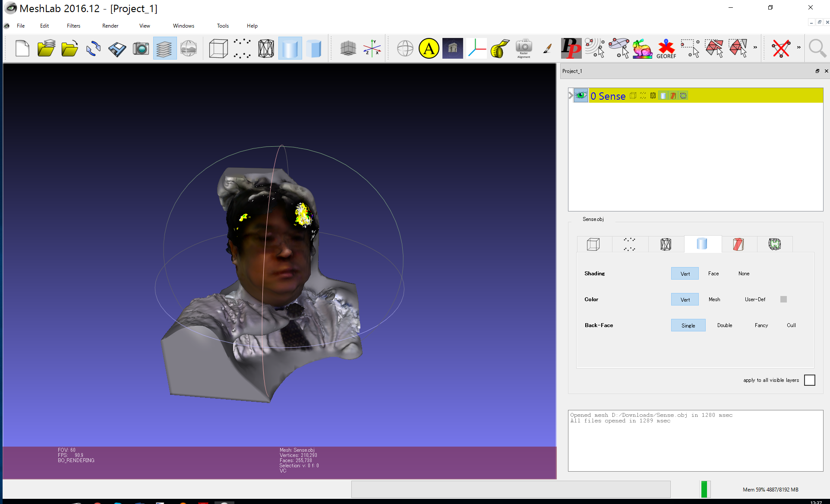This screenshot has width=830, height=504.
Task: Check apply to all visible layers
Action: pos(809,380)
